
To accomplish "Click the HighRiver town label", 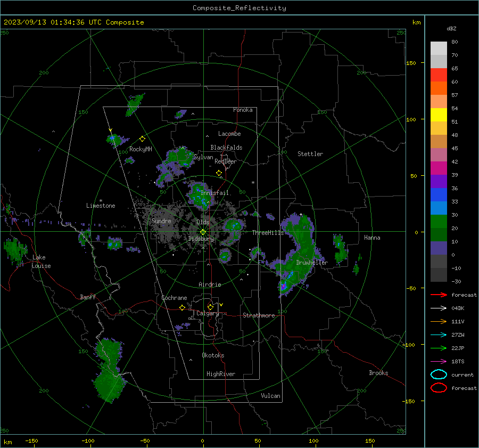I will click(221, 374).
